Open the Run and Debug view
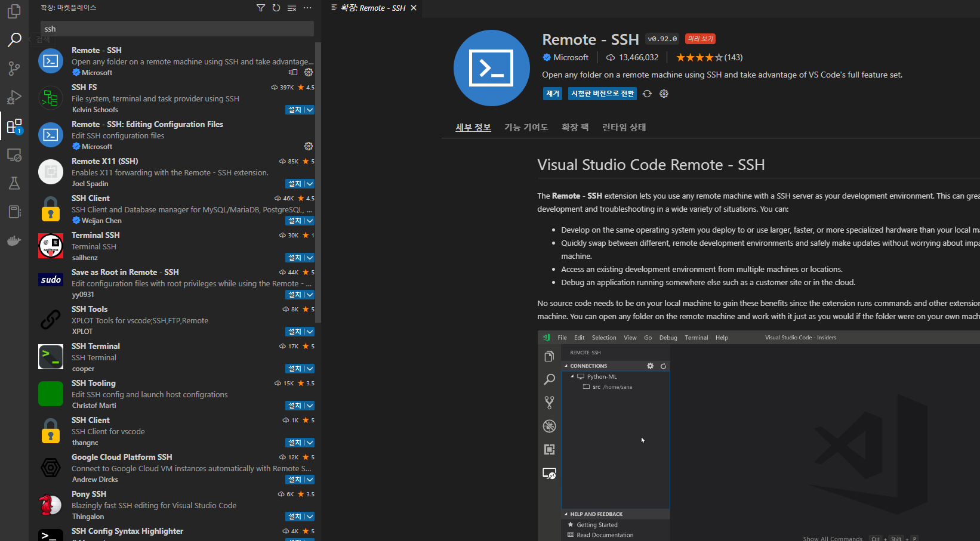This screenshot has width=980, height=541. click(14, 97)
